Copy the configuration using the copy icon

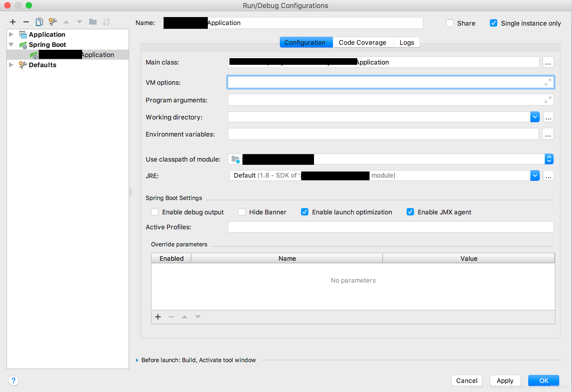pos(39,22)
